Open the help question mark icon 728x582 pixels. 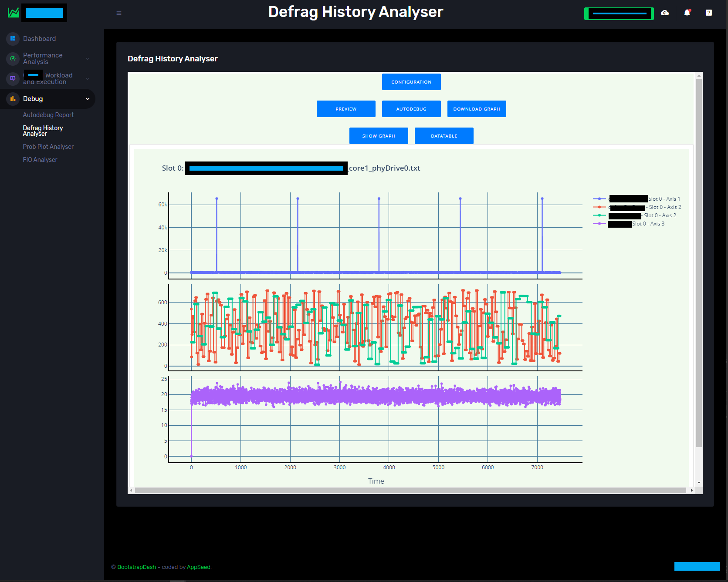pos(709,13)
